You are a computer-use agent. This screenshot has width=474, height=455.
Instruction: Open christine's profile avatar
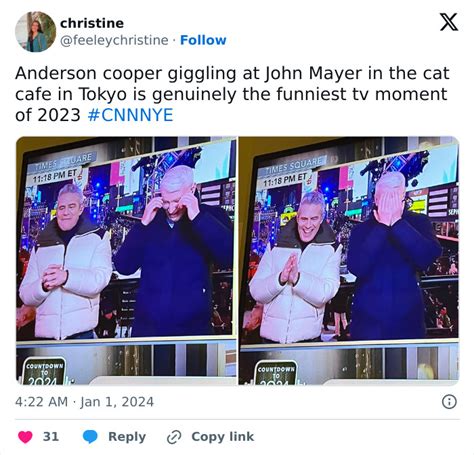[x=35, y=32]
